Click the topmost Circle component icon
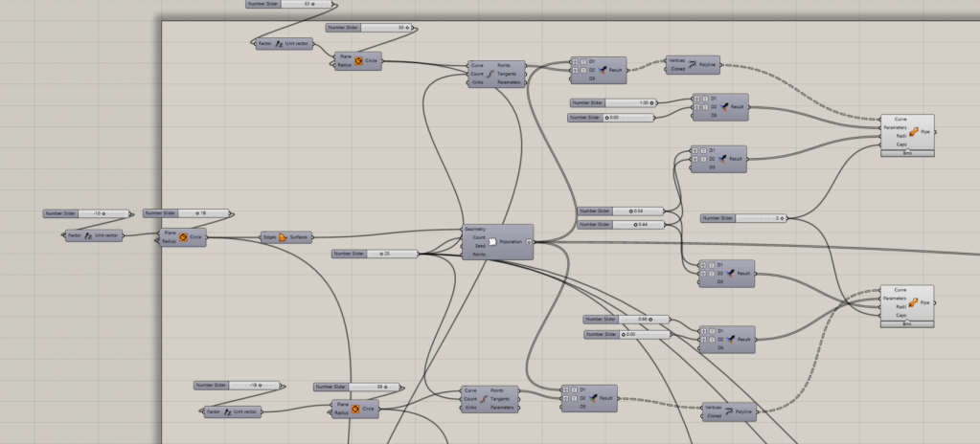This screenshot has height=444, width=980. 358,60
